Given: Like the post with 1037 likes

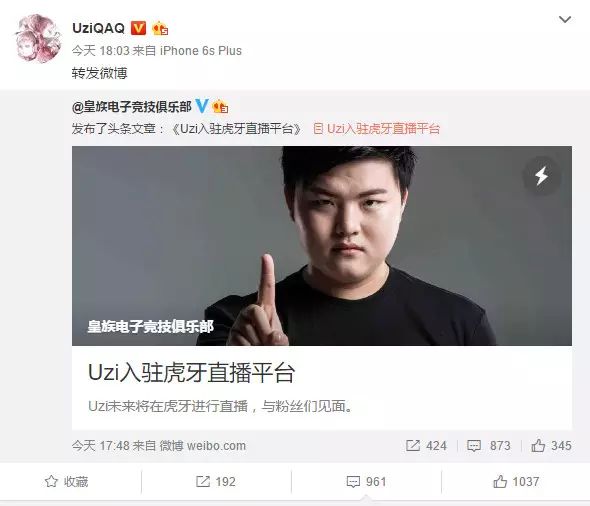Looking at the screenshot, I should point(516,482).
